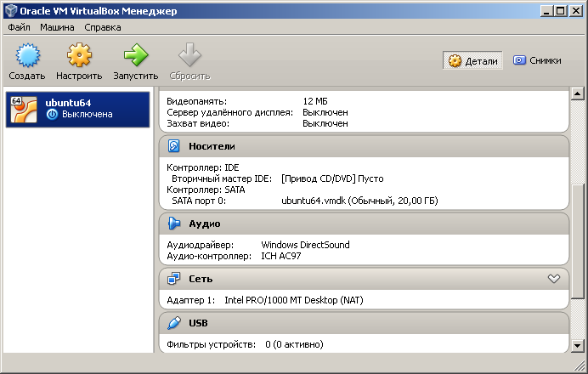Collapse the Сеть section with the chevron
The width and height of the screenshot is (588, 374).
click(553, 279)
